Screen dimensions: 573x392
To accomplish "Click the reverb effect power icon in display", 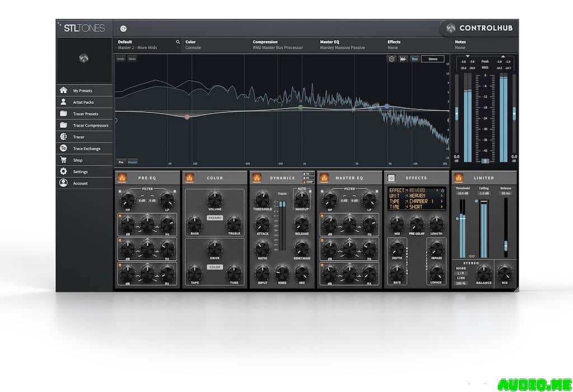I will pyautogui.click(x=443, y=191).
